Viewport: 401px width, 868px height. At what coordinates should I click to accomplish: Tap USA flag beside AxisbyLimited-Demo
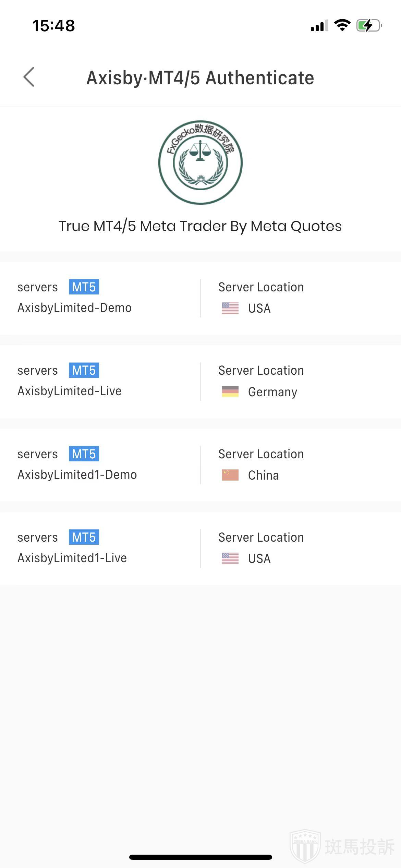[230, 308]
